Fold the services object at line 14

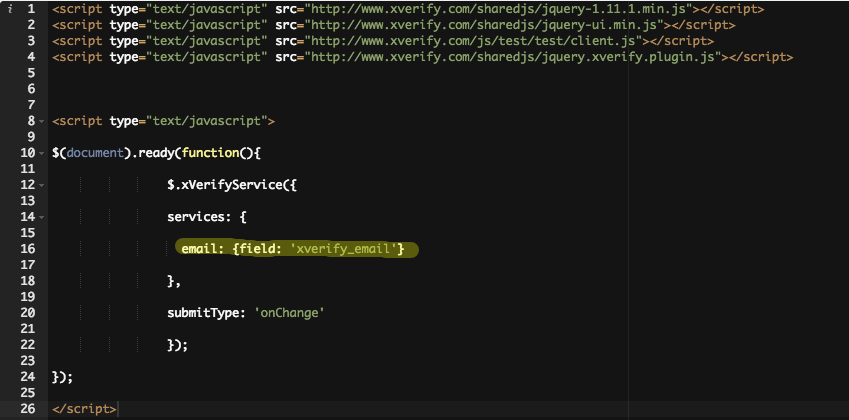pyautogui.click(x=40, y=217)
